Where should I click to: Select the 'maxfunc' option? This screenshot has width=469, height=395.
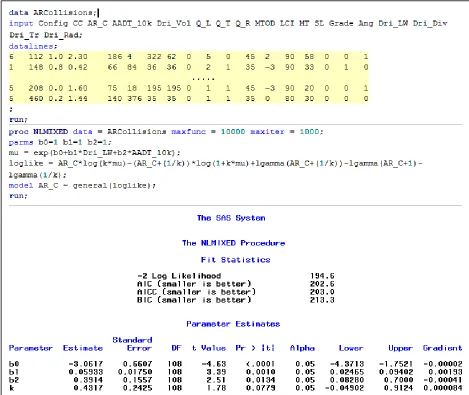point(189,132)
